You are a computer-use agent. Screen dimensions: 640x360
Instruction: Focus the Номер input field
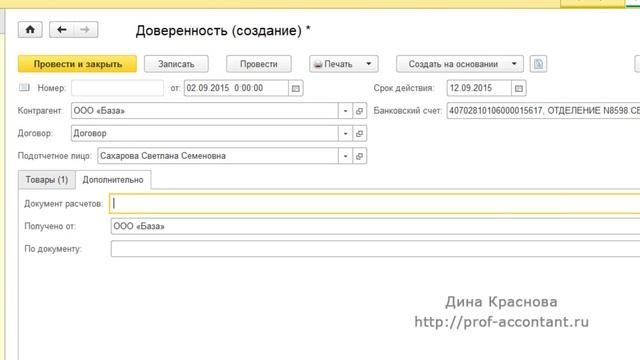pos(118,88)
